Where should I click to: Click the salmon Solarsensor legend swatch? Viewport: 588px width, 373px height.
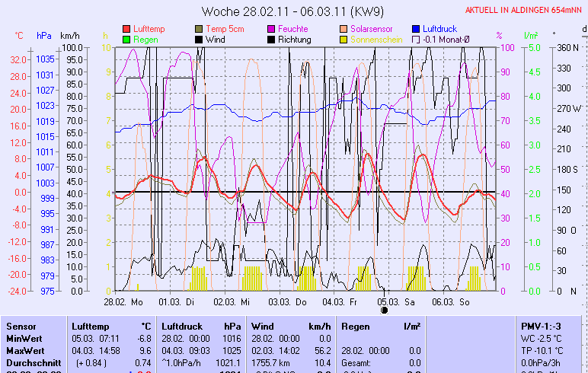coord(344,29)
